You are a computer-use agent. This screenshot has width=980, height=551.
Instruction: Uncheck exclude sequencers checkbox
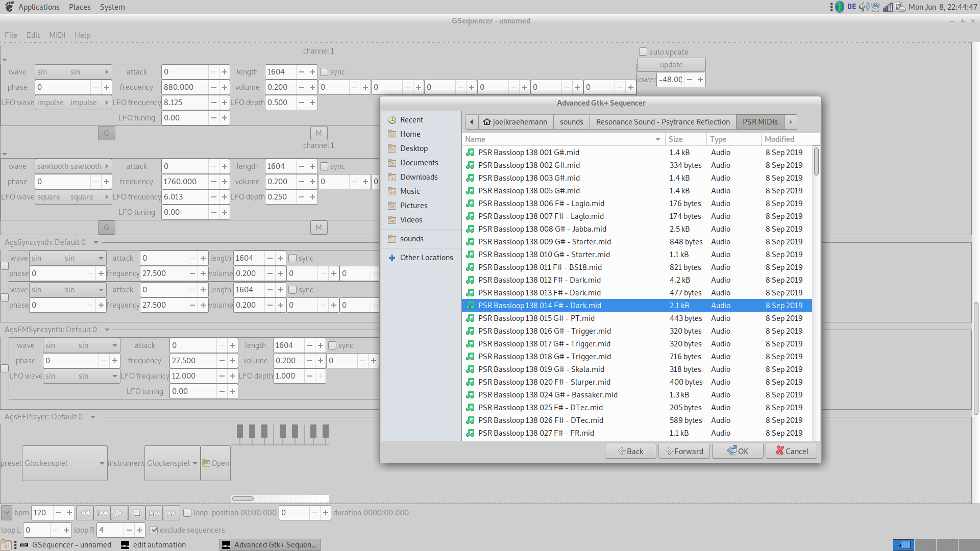tap(154, 530)
